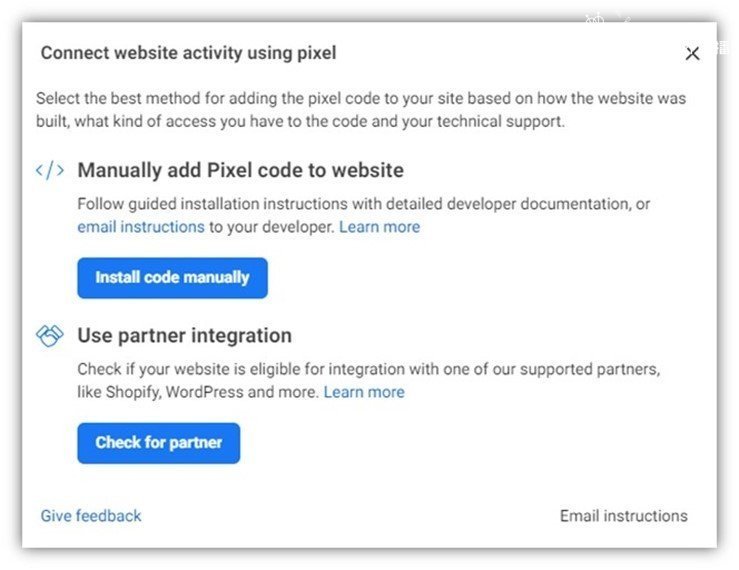The image size is (739, 570).
Task: Click the Connect website activity using pixel title
Action: [x=189, y=53]
